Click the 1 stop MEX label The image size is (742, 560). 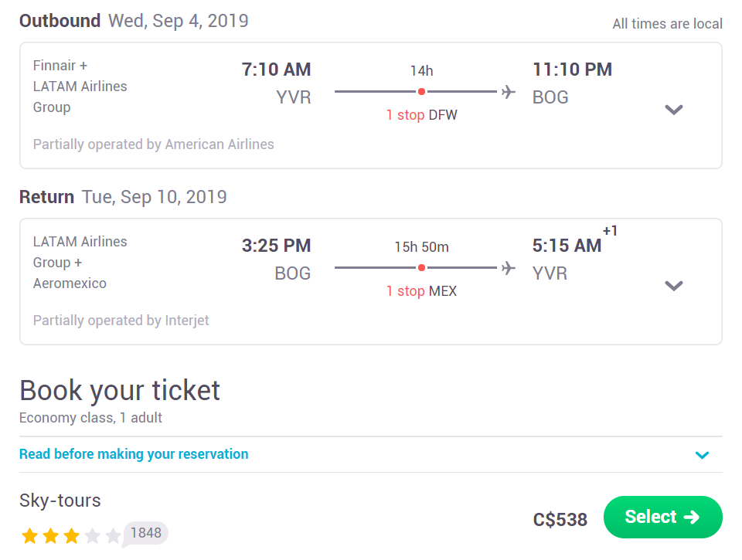(x=422, y=291)
